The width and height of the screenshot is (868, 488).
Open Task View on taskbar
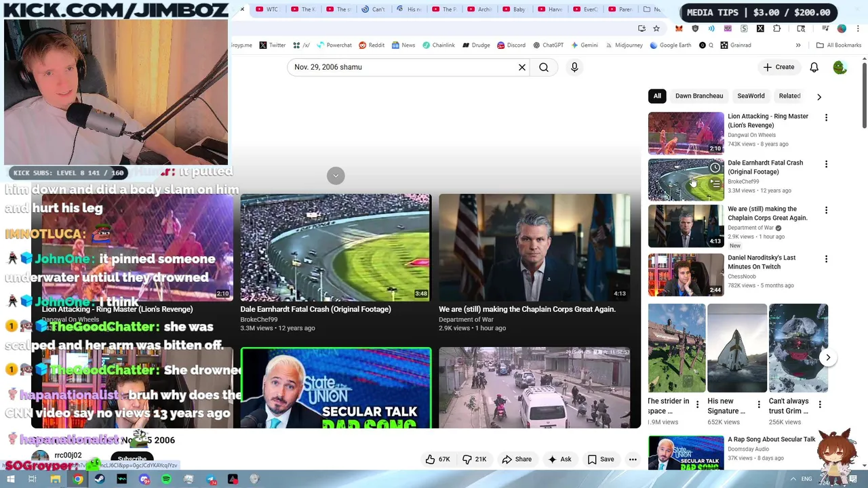[x=32, y=479]
